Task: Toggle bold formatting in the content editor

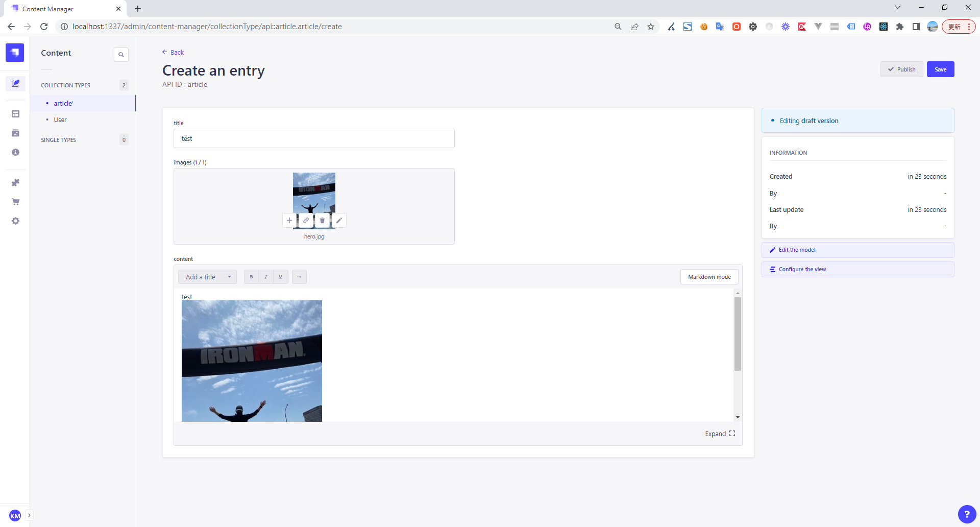Action: [x=251, y=277]
